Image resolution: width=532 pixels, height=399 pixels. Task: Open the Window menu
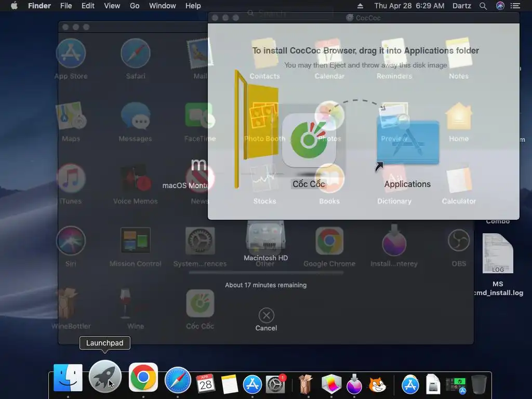(x=163, y=6)
